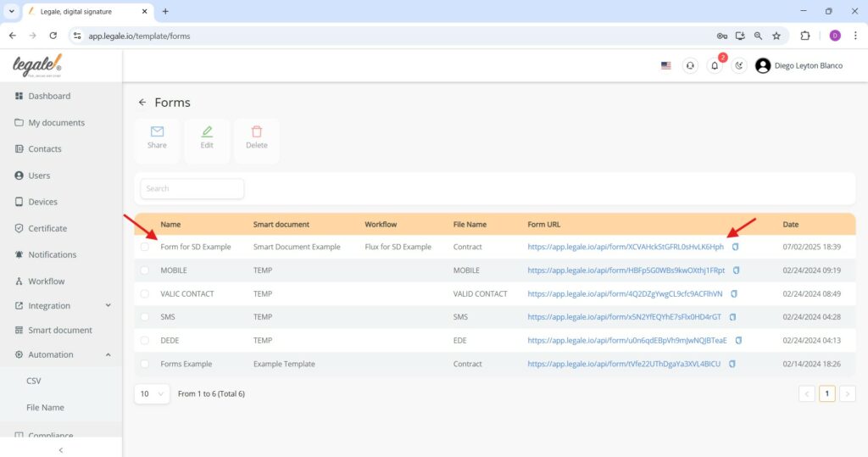Copy the MOBILE form URL

pyautogui.click(x=737, y=270)
